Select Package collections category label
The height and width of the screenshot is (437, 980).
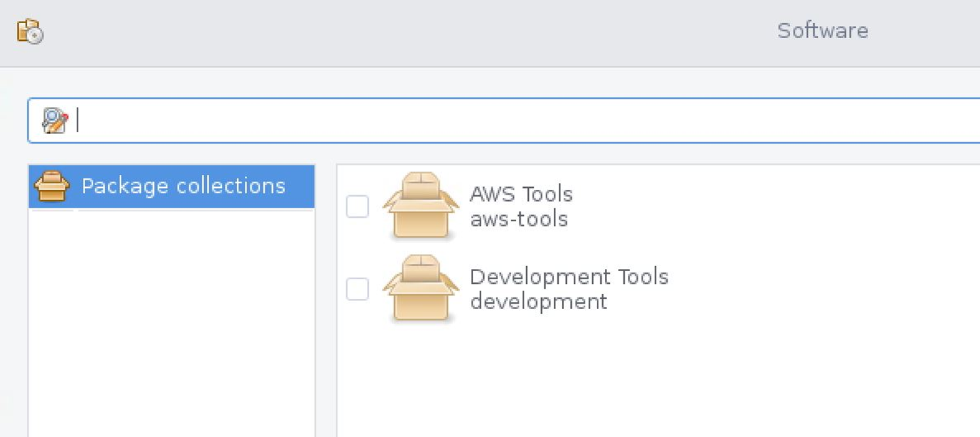point(183,186)
